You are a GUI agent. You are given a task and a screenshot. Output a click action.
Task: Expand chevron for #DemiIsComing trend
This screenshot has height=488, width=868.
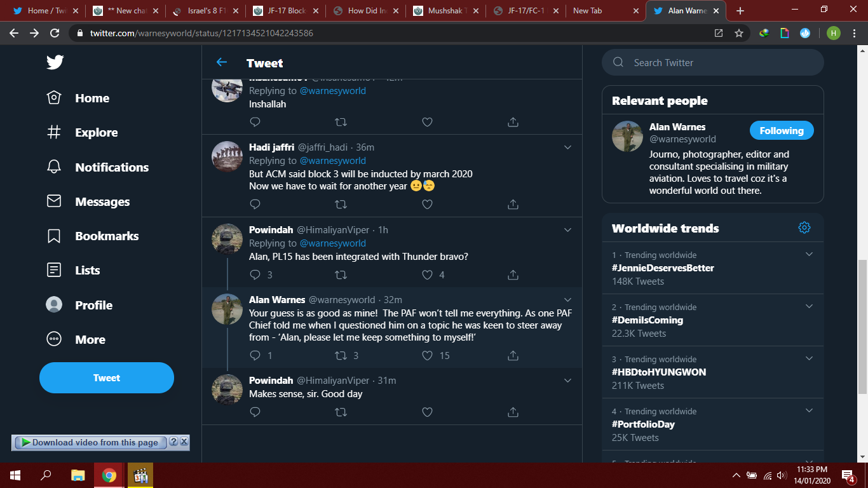click(809, 306)
